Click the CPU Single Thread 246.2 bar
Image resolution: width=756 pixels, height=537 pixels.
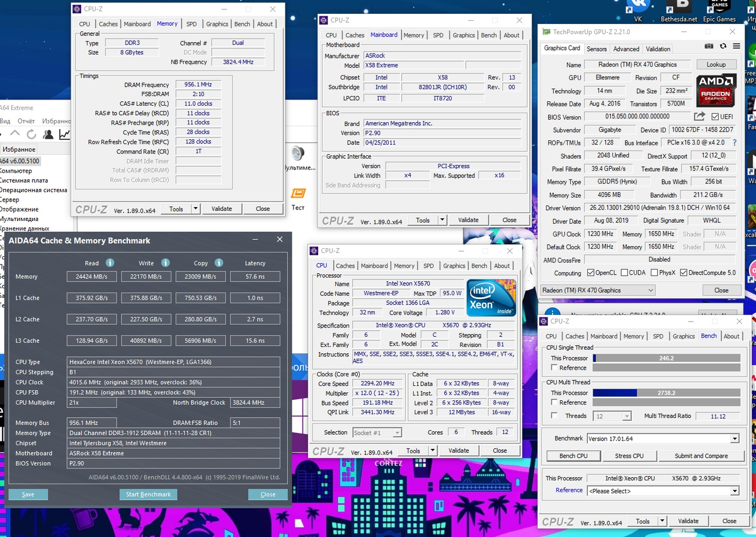(666, 358)
